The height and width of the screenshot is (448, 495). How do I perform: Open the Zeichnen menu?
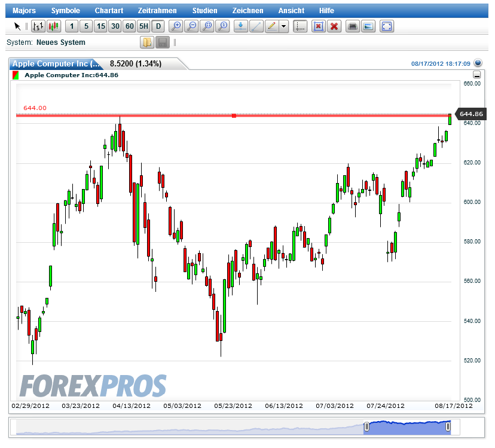coord(248,11)
